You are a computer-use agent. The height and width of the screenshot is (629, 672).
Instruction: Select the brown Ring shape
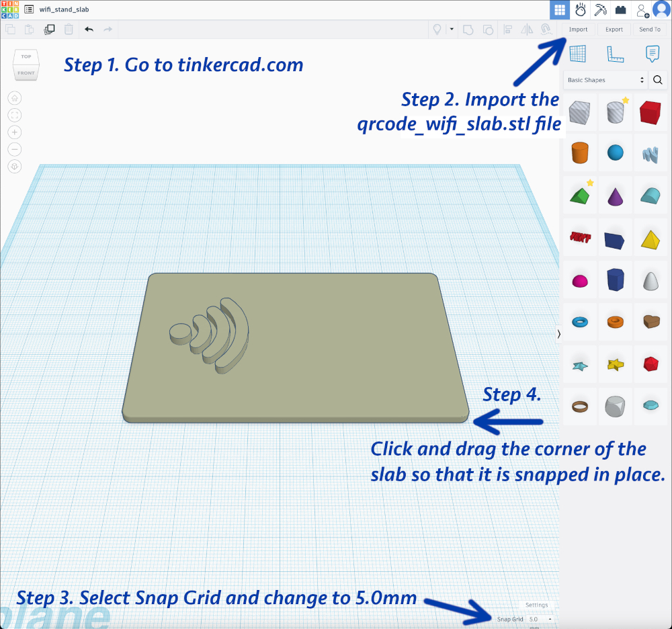(x=580, y=406)
